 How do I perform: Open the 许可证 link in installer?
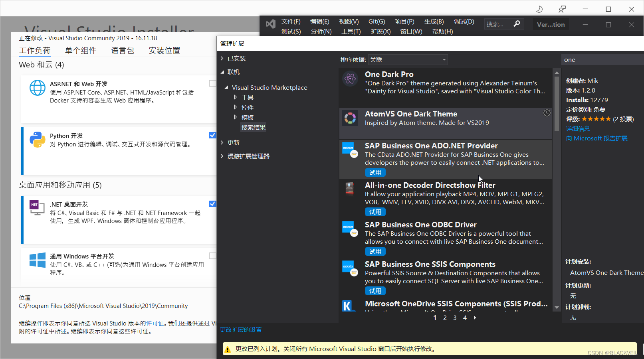[155, 323]
